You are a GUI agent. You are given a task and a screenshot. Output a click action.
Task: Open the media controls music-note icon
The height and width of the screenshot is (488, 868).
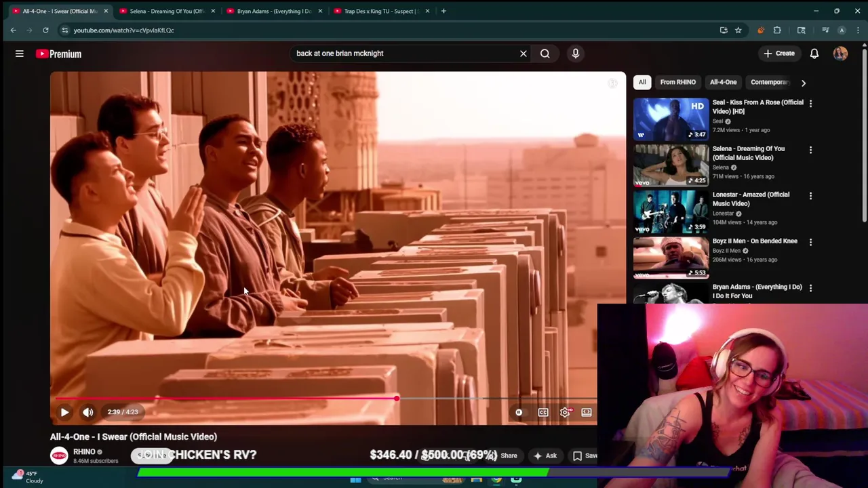coord(825,30)
